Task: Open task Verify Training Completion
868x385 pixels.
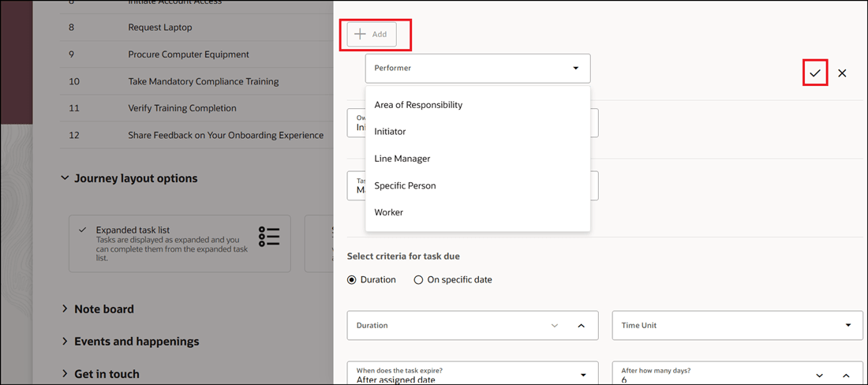Action: pyautogui.click(x=196, y=108)
